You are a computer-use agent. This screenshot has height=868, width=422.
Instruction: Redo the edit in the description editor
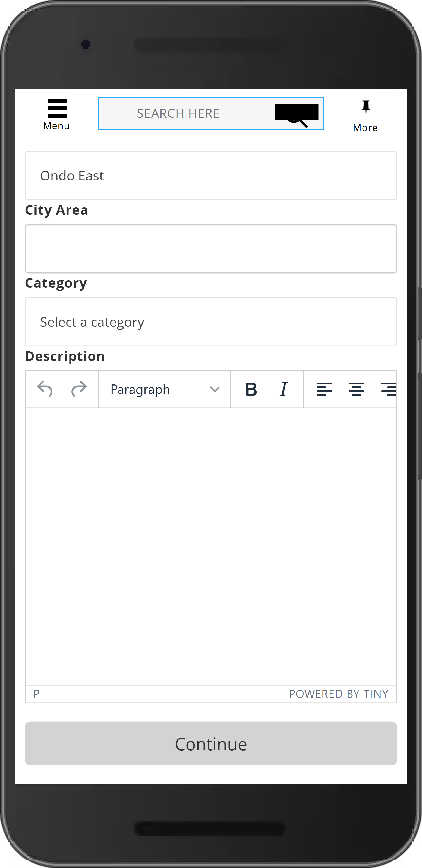(x=79, y=389)
